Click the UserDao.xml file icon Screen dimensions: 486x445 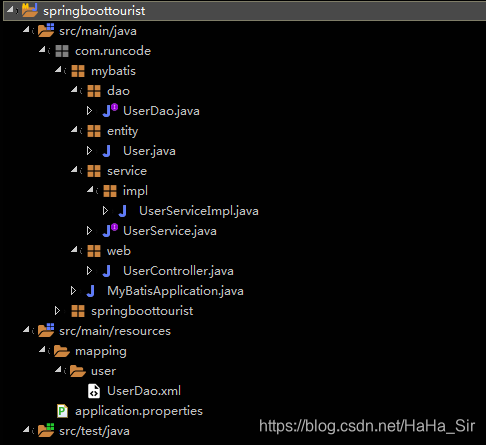(94, 391)
